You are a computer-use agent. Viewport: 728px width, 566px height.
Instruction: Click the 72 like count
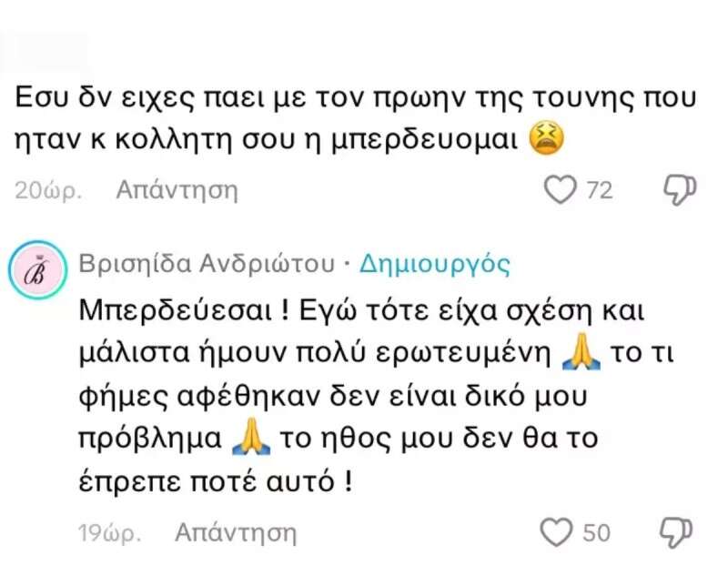(600, 190)
